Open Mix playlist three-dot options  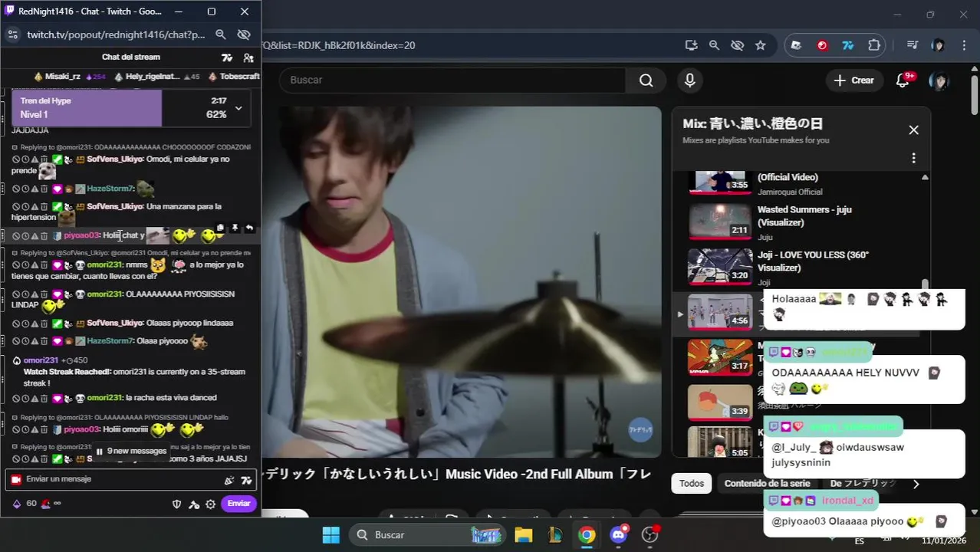tap(913, 158)
